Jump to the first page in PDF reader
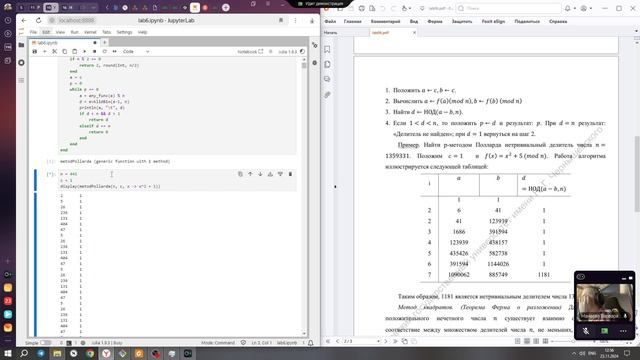Viewport: 640px width, 360px height. (328, 341)
